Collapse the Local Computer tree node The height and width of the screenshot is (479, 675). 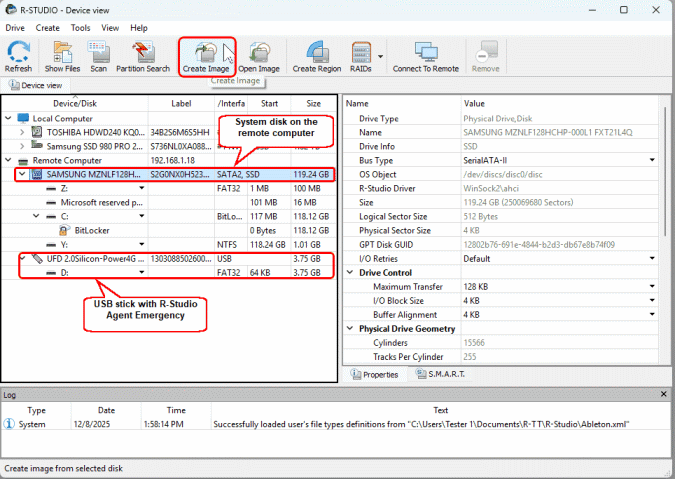point(9,118)
